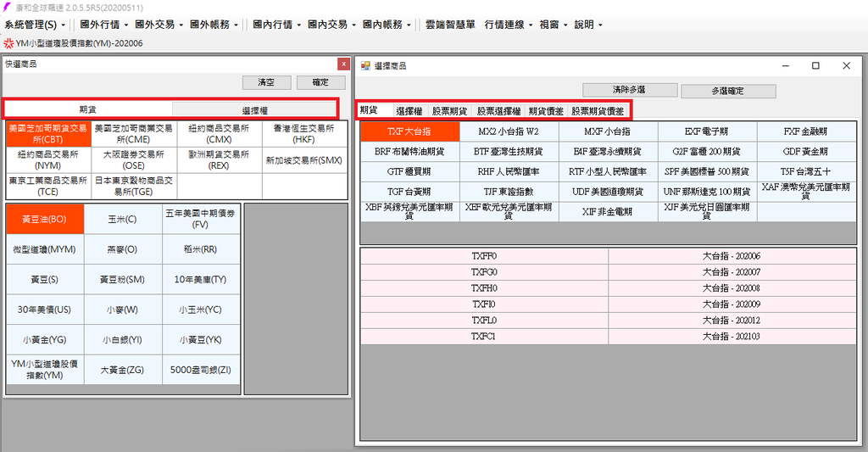This screenshot has height=452, width=868.
Task: Select product YM小型道瓊股價指數(YM)
Action: 45,370
